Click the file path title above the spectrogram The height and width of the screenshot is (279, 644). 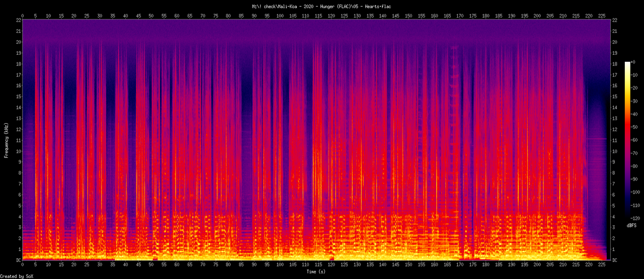pyautogui.click(x=321, y=6)
